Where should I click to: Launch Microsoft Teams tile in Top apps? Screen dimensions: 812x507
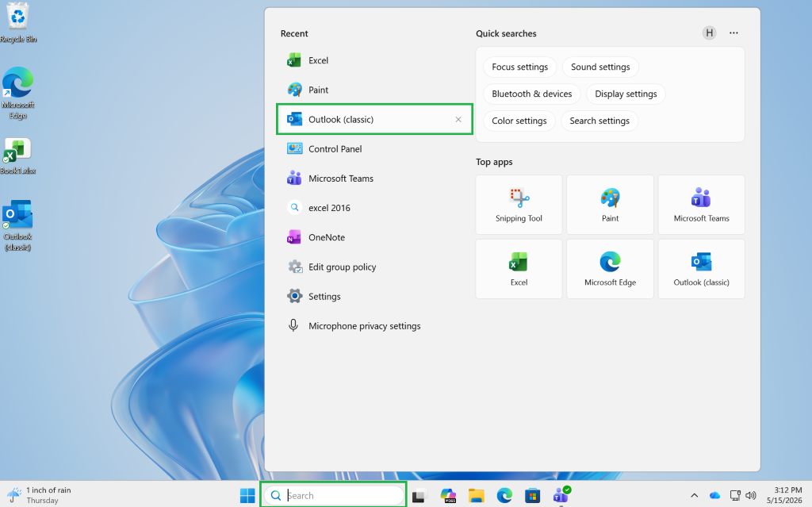click(701, 205)
